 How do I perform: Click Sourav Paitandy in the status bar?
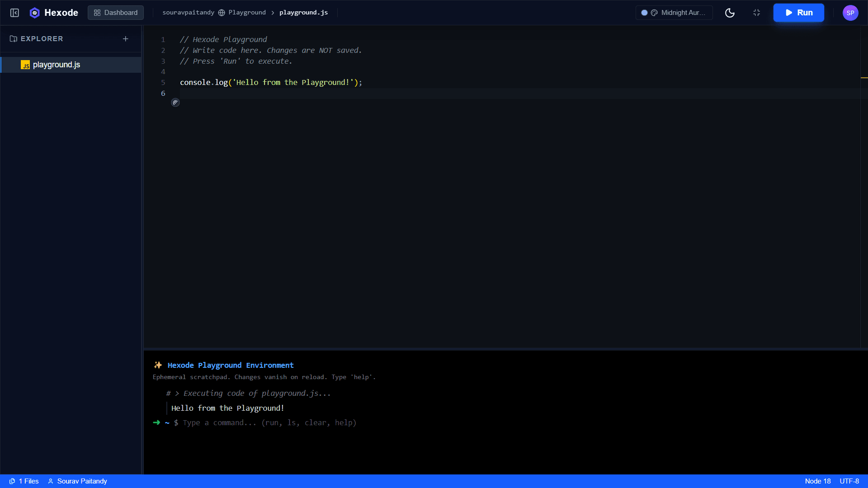point(77,481)
